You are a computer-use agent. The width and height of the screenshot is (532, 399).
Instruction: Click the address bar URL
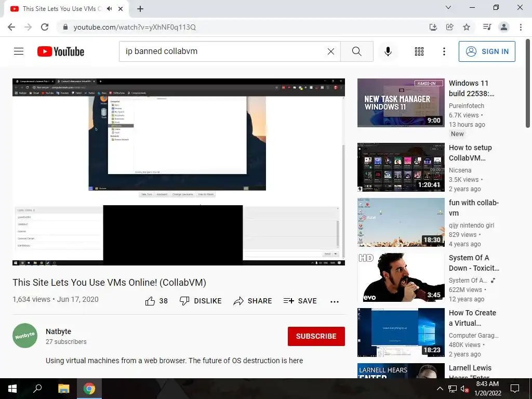pos(135,27)
